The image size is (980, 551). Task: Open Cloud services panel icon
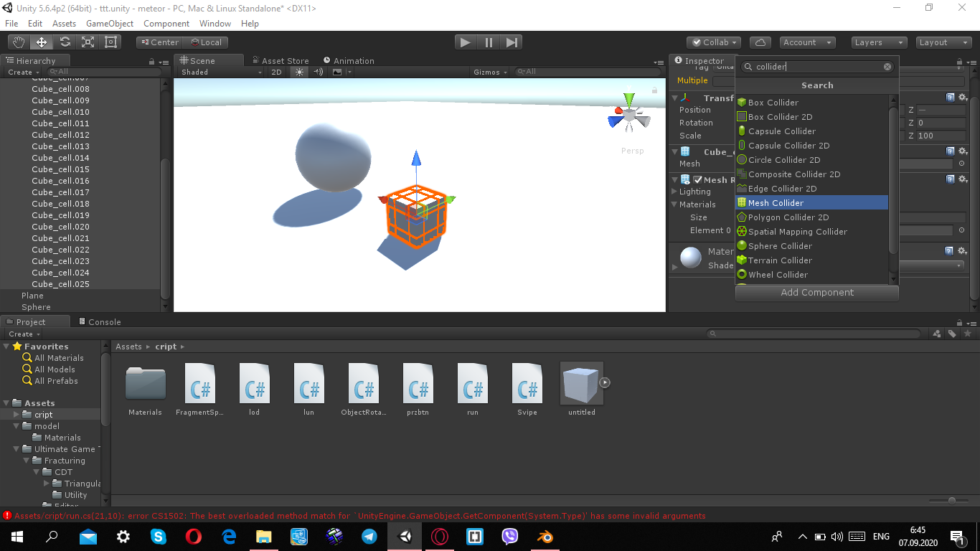coord(760,42)
